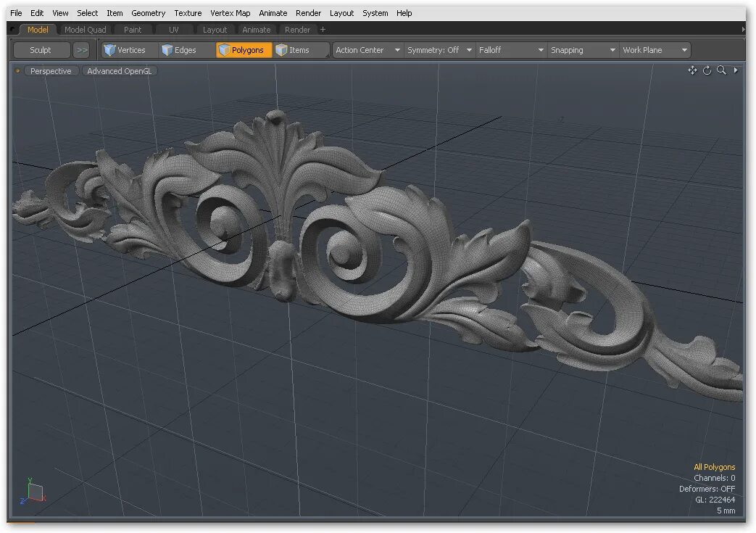Click the viewport rotate icon

[x=707, y=70]
